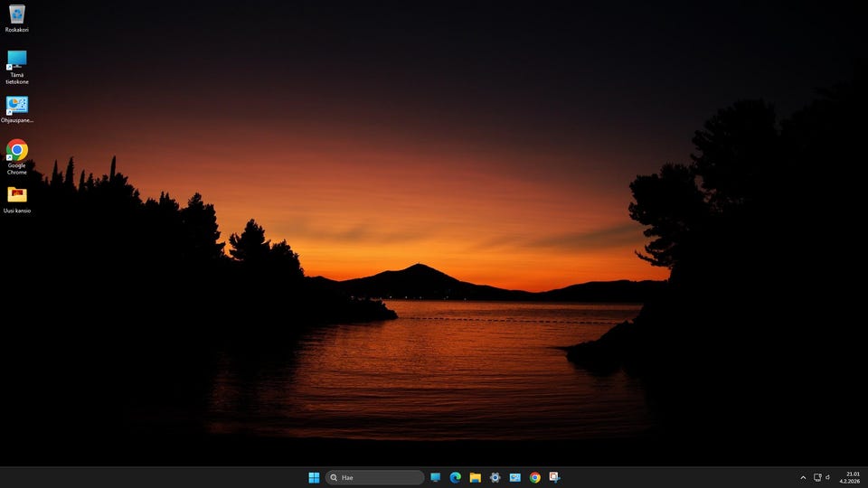
Task: Select the Tämä tietokone desktop shortcut
Action: tap(17, 61)
